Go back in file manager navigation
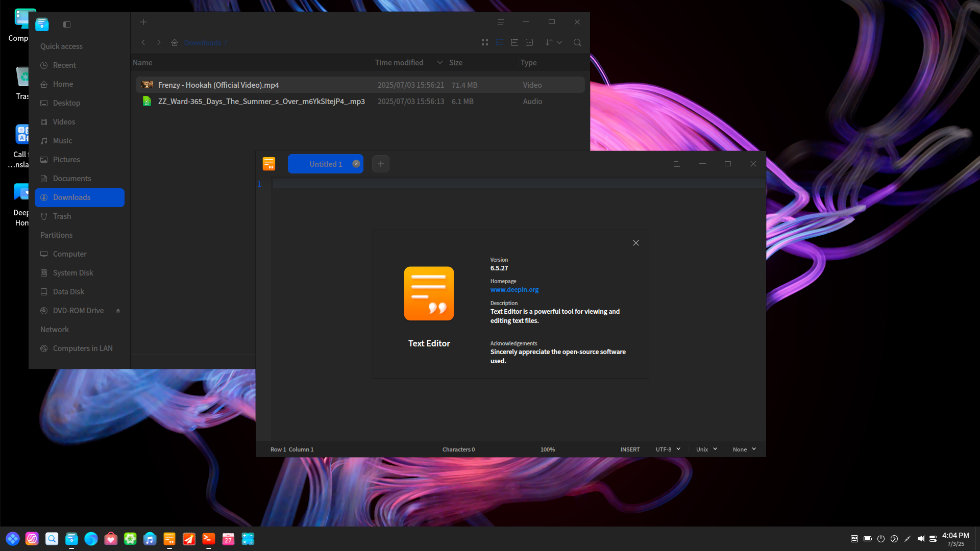This screenshot has height=551, width=980. tap(143, 42)
